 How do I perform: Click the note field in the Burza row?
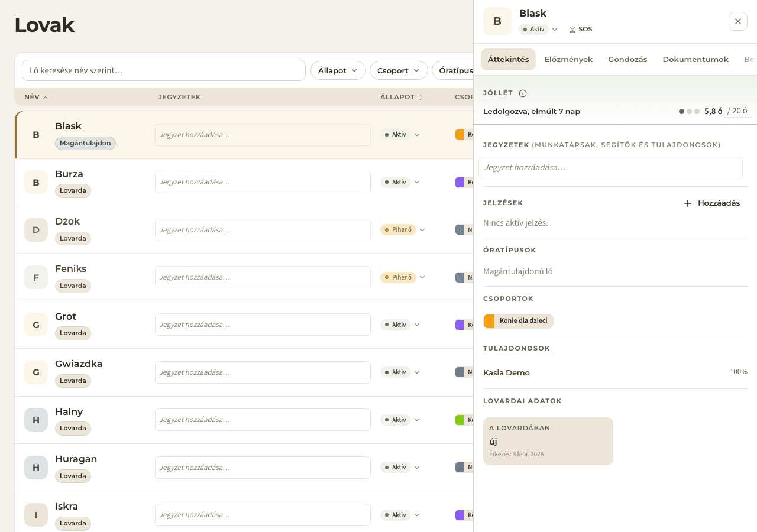tap(263, 182)
